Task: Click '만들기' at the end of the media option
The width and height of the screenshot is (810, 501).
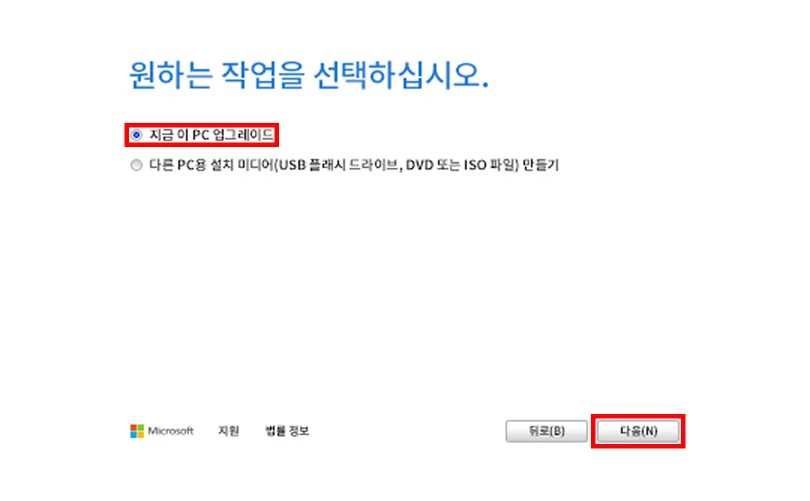Action: tap(541, 165)
